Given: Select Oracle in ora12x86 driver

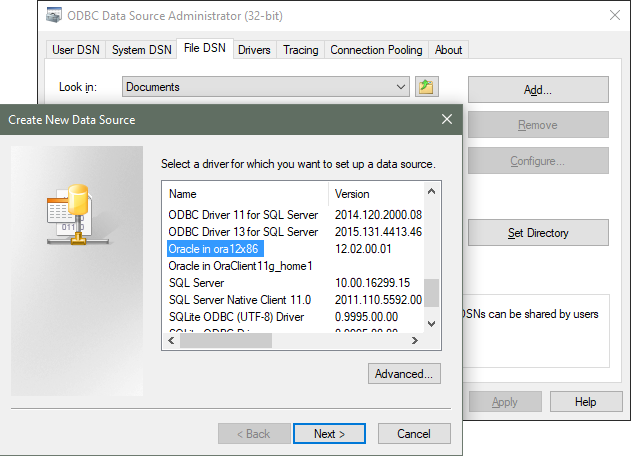Looking at the screenshot, I should point(215,249).
